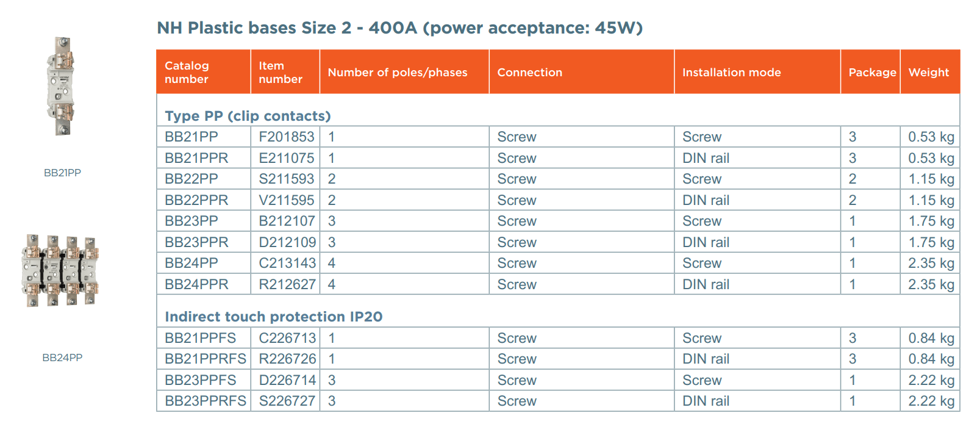Click the DIN rail cell in BB24PPR row

[x=706, y=284]
